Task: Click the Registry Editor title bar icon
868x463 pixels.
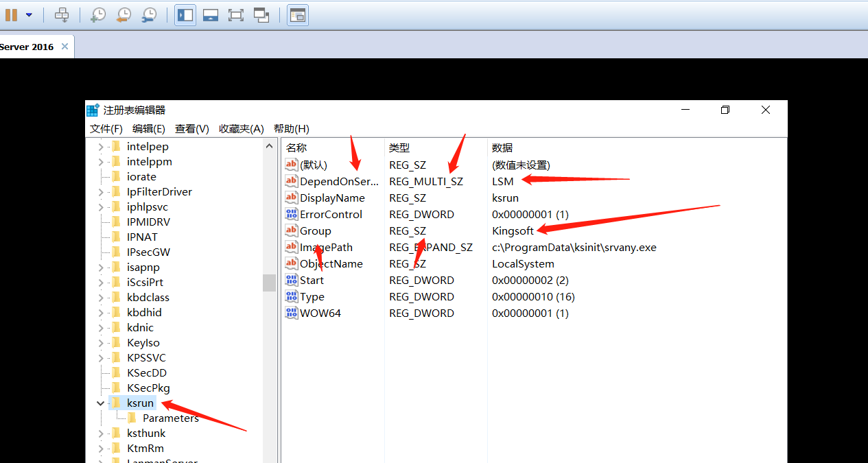Action: (93, 110)
